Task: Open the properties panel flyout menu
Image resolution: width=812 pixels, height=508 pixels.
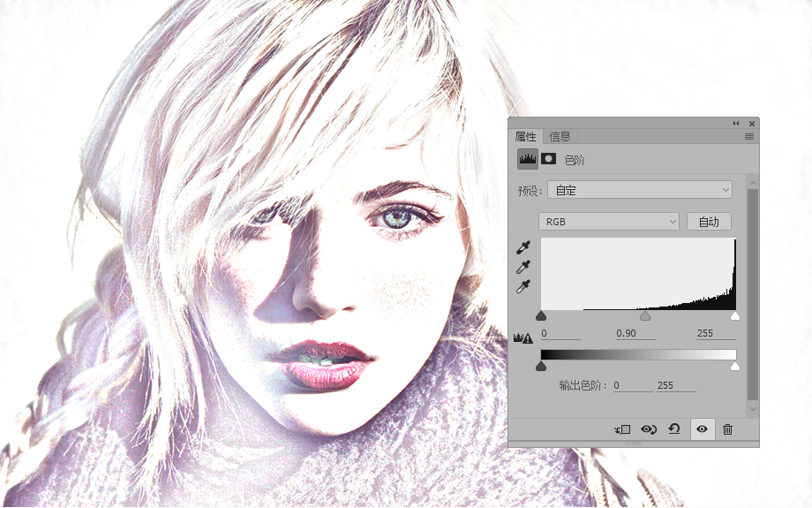Action: click(x=748, y=136)
